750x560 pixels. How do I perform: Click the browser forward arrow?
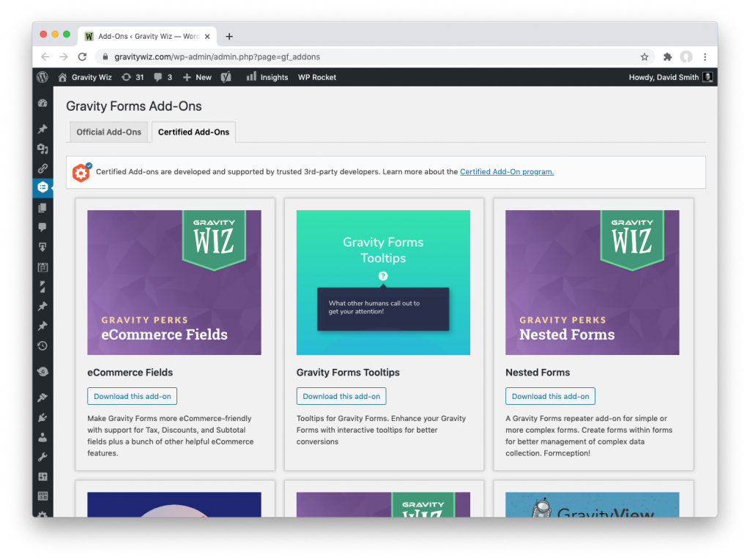(64, 57)
